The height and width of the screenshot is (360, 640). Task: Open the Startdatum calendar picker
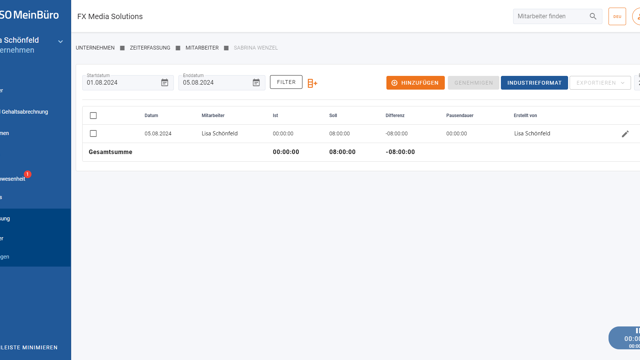tap(164, 82)
